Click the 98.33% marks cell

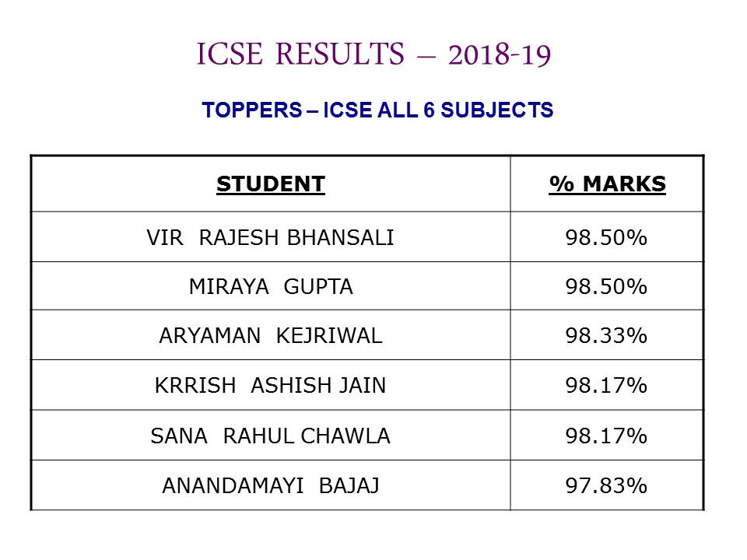(x=606, y=336)
